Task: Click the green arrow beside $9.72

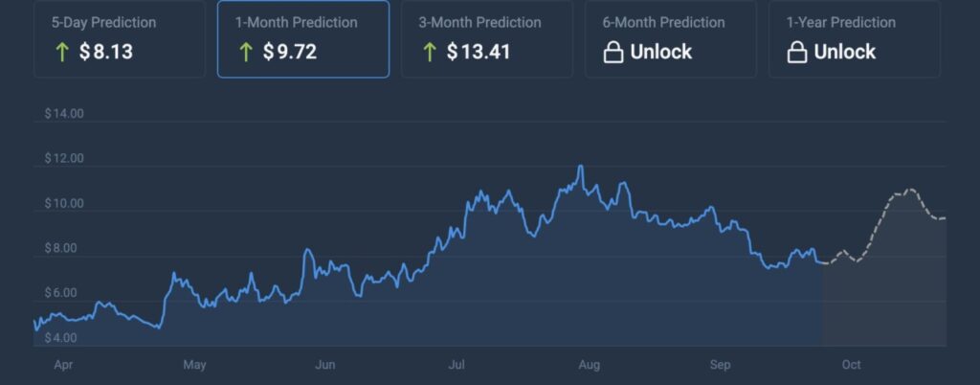Action: [x=247, y=52]
